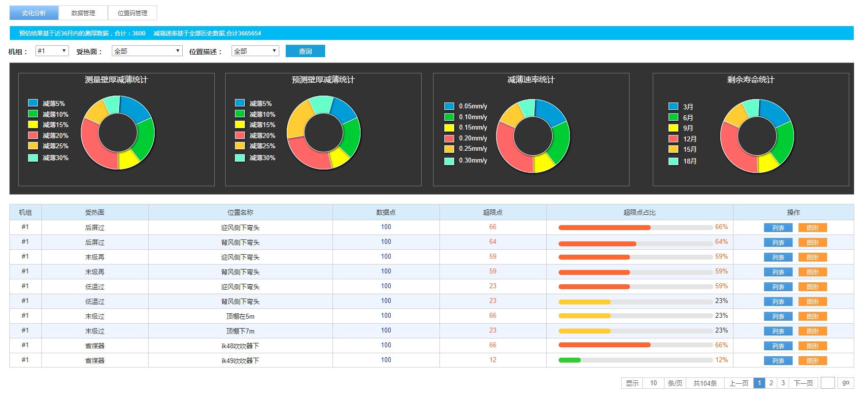Open the 机组 #1 dropdown
Screen dimensions: 868x402
52,51
